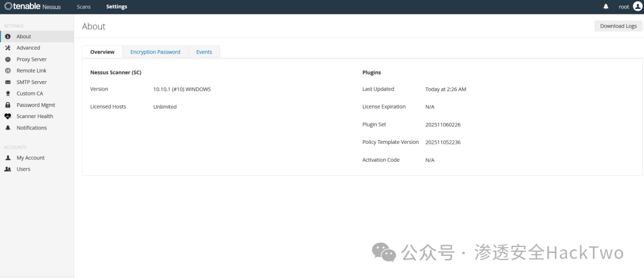Image resolution: width=644 pixels, height=278 pixels.
Task: Click the Notifications bell icon in the sidebar
Action: pyautogui.click(x=8, y=128)
